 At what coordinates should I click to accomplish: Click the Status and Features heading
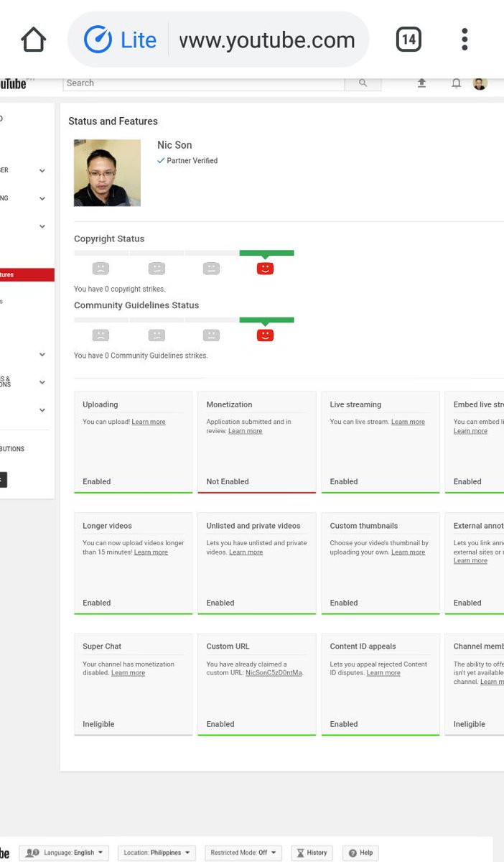113,121
